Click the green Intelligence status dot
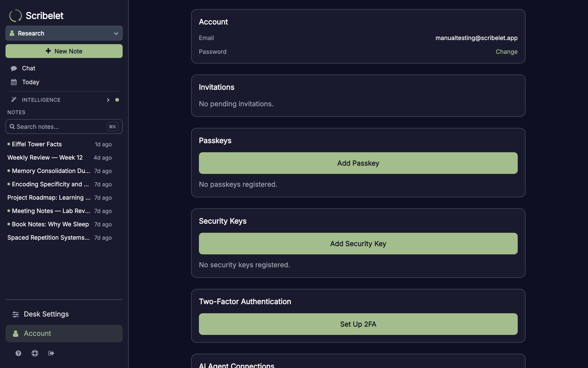 point(117,100)
